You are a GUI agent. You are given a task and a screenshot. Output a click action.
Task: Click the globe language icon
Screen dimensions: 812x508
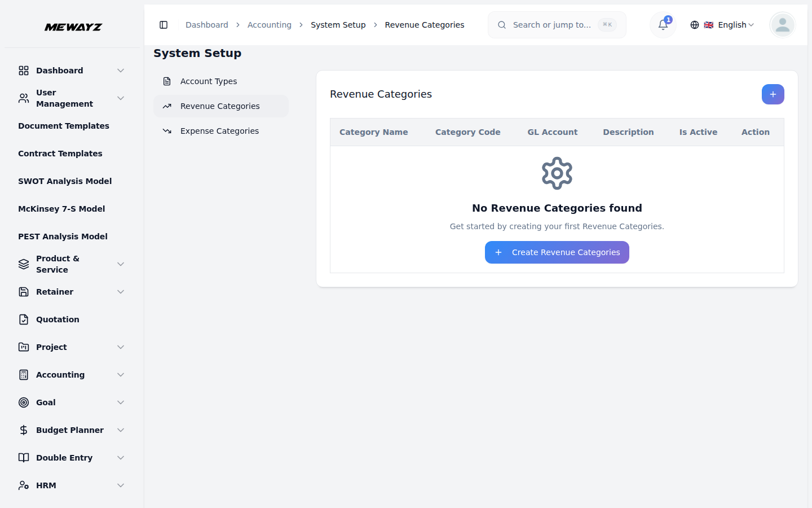pyautogui.click(x=695, y=25)
